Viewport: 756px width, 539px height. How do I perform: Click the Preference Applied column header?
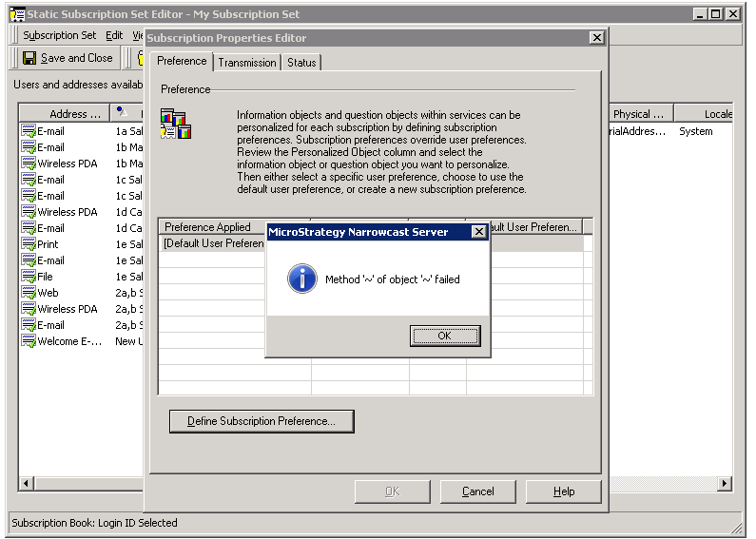pyautogui.click(x=207, y=227)
